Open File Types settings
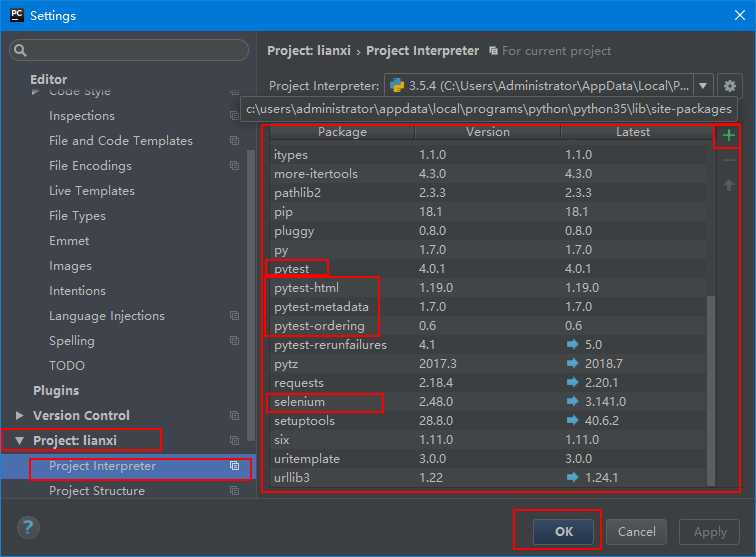This screenshot has height=557, width=756. tap(77, 216)
